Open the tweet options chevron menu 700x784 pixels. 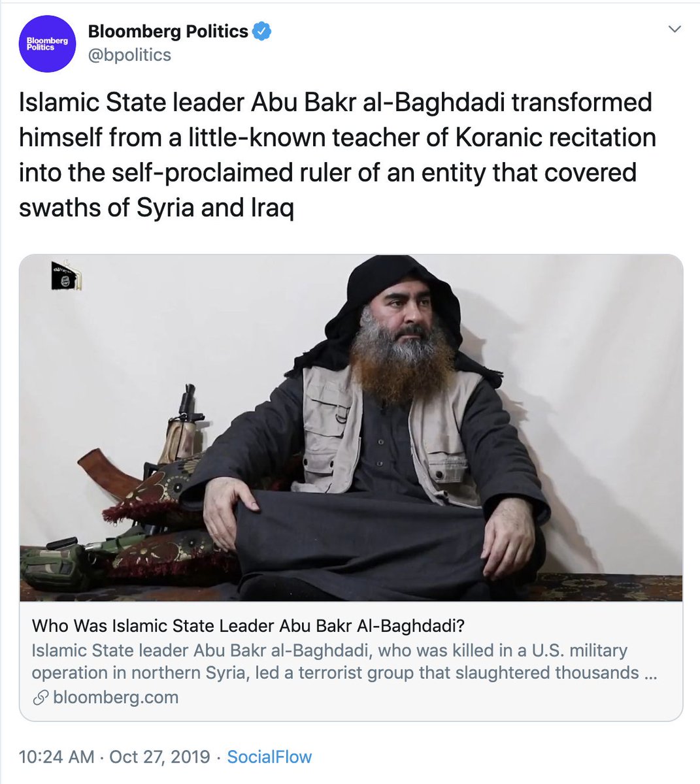tap(675, 29)
